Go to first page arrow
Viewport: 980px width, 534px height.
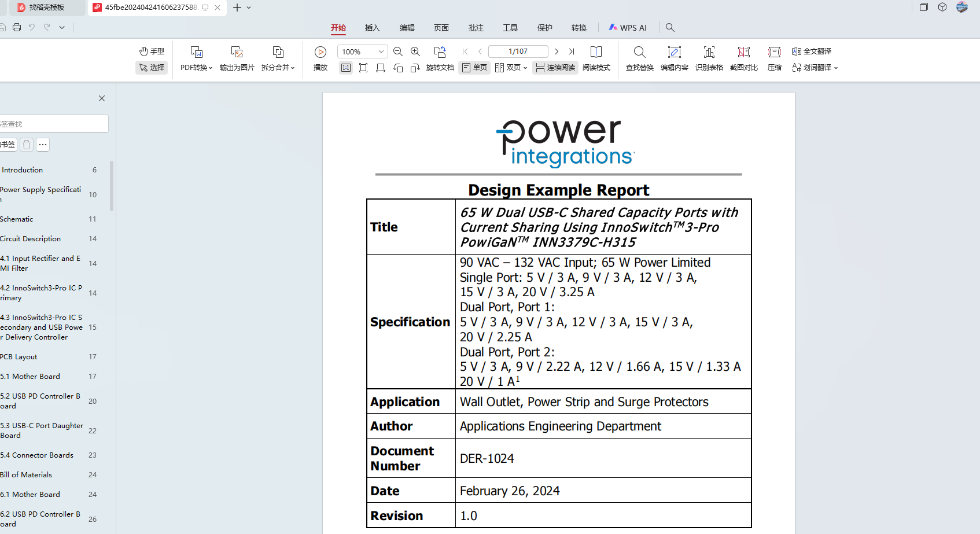pyautogui.click(x=465, y=51)
